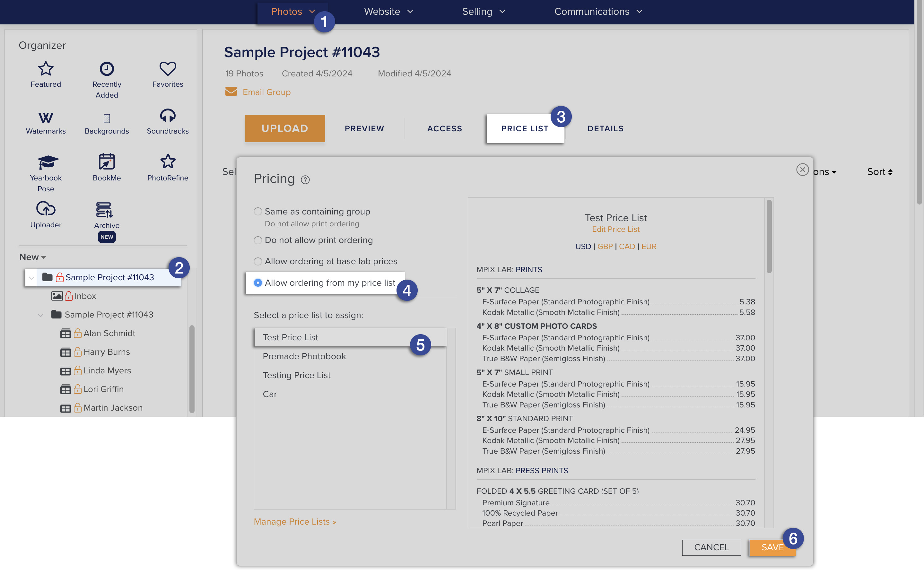
Task: Choose Testing Price List entry
Action: 350,375
